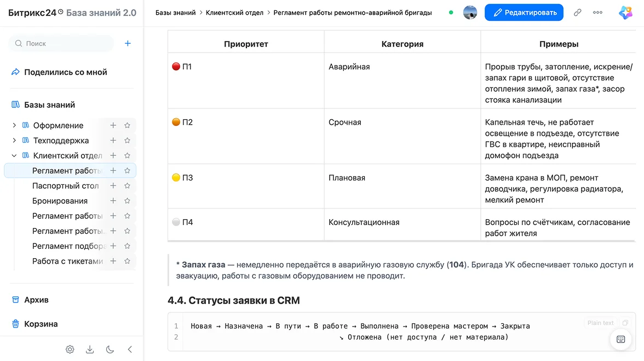Open the three-dots more options menu
This screenshot has height=361, width=644.
click(x=597, y=12)
